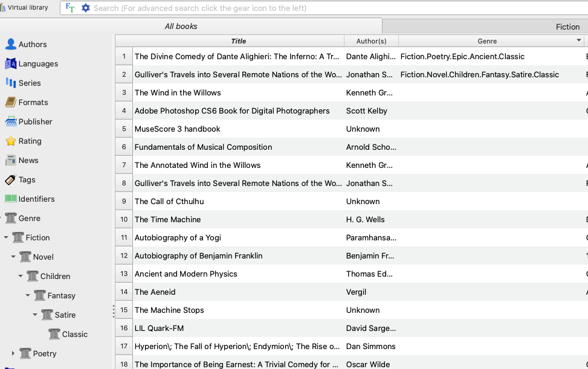Click the News newspaper icon

10,160
